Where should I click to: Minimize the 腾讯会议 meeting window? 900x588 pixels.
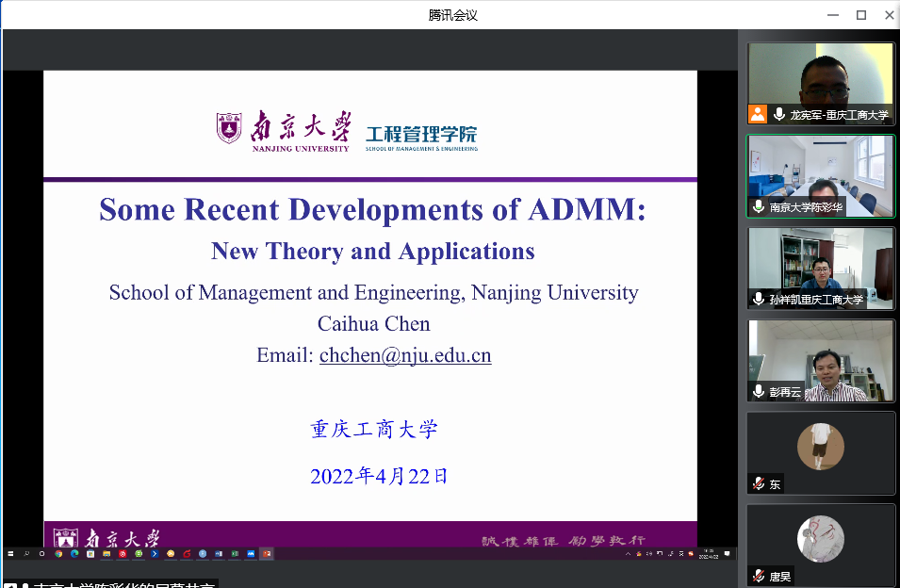(x=832, y=15)
